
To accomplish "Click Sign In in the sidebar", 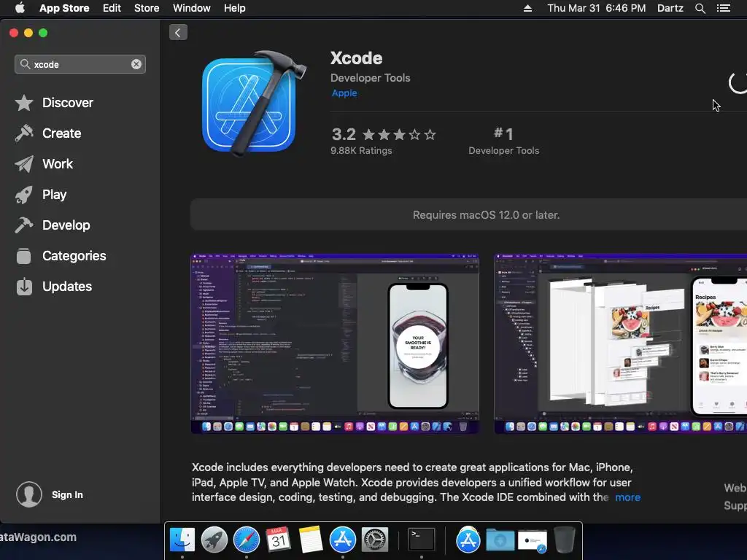I will tap(67, 495).
